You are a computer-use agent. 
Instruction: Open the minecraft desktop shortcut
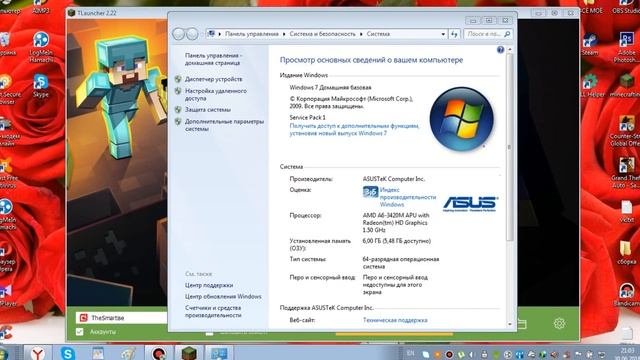[626, 85]
